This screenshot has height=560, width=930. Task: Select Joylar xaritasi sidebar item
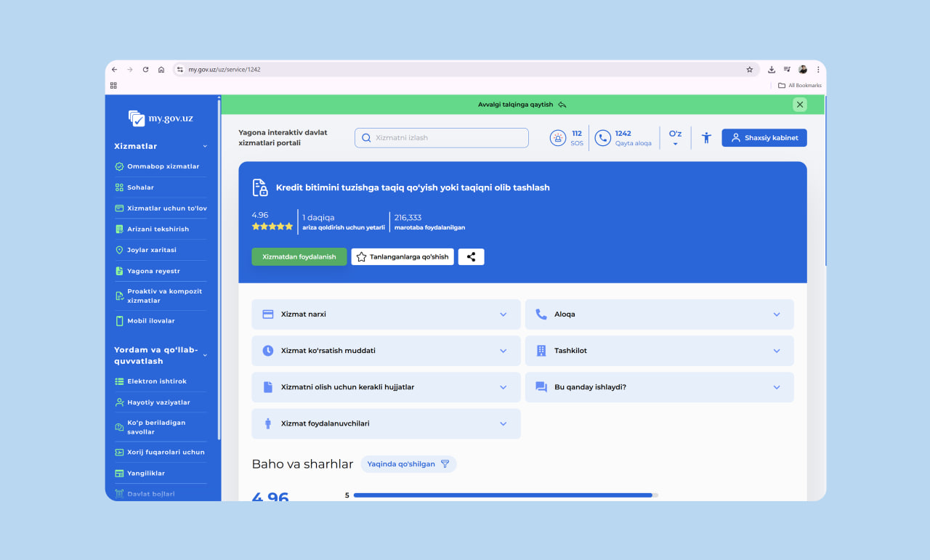click(x=151, y=250)
